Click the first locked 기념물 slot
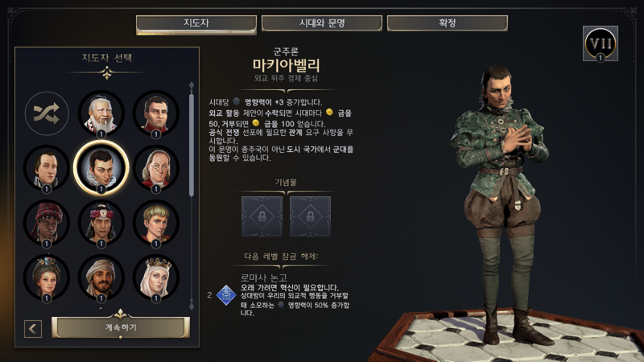 pos(262,216)
